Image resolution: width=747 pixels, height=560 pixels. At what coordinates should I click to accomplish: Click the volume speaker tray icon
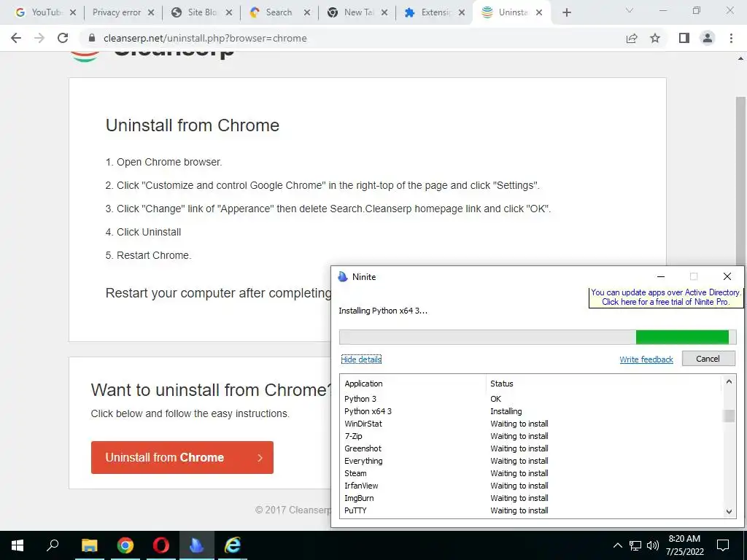coord(653,545)
